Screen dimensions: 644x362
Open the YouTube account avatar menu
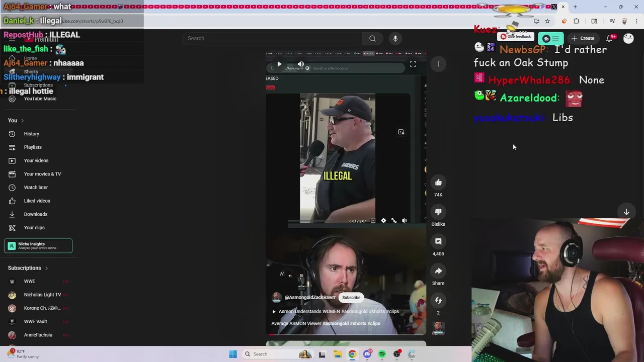tap(628, 38)
